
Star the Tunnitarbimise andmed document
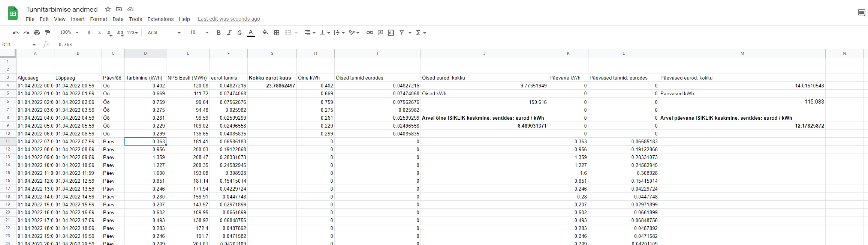point(108,9)
